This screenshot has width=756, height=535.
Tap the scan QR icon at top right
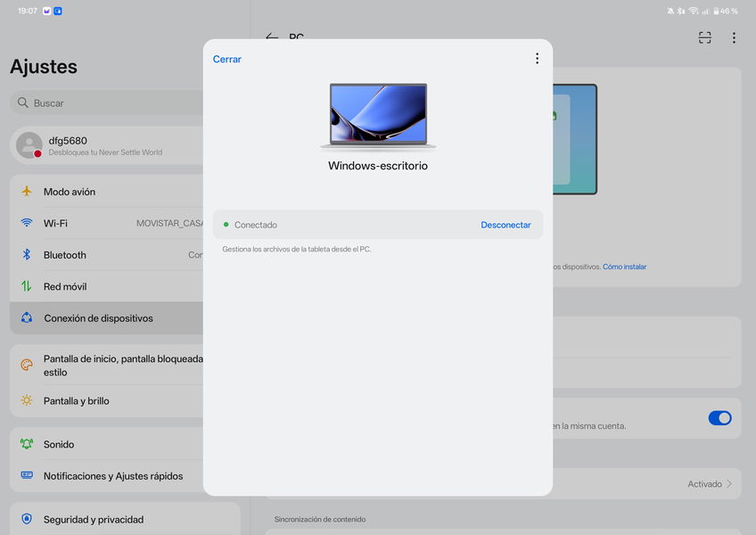coord(705,37)
